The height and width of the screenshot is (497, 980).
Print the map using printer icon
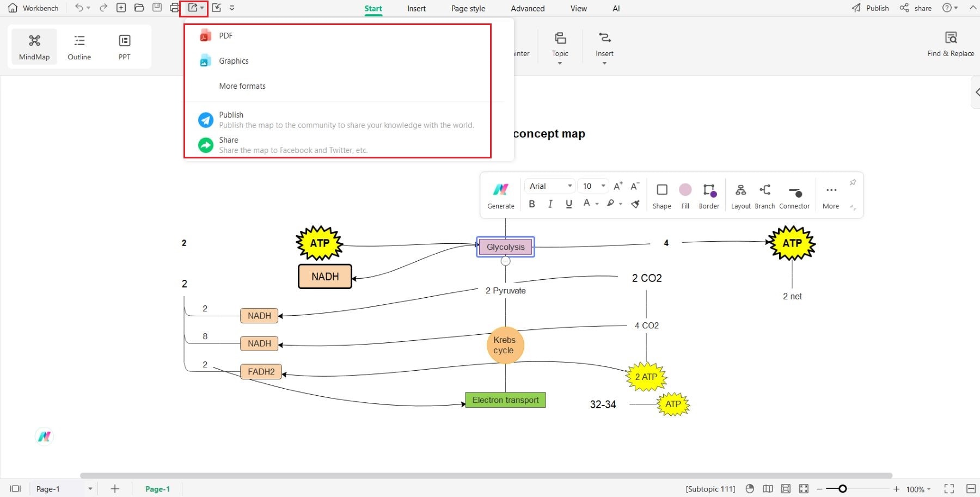(174, 8)
